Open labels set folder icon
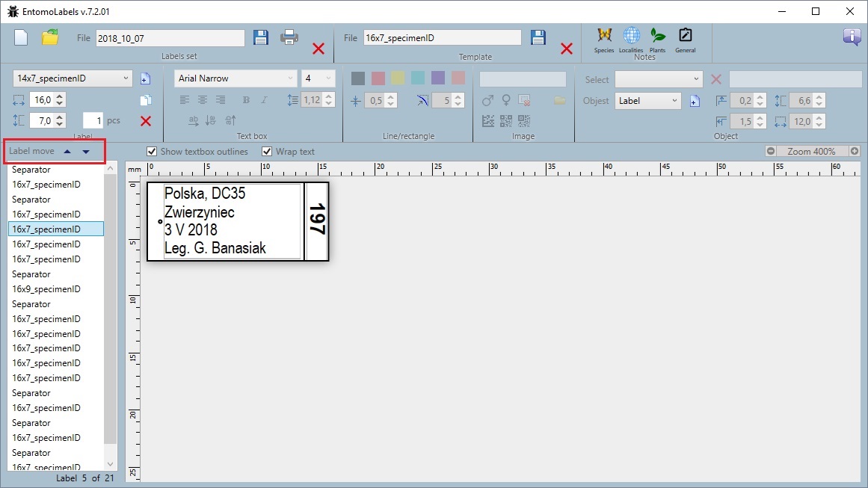Image resolution: width=868 pixels, height=488 pixels. point(50,37)
